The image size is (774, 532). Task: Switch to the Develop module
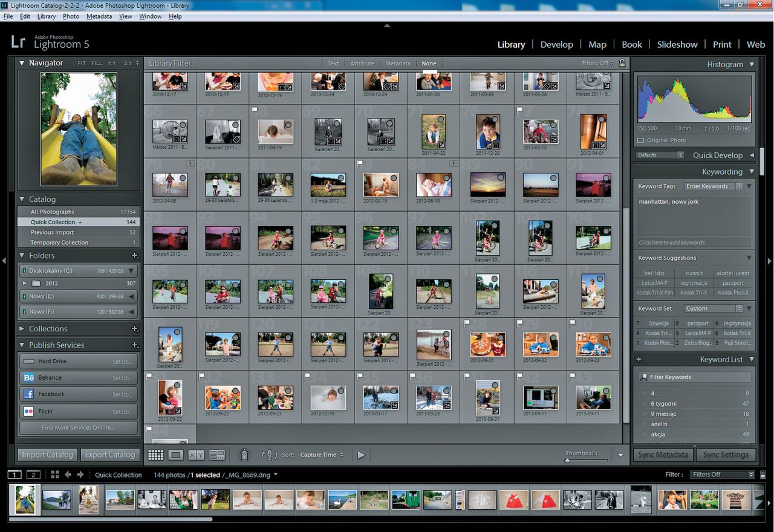tap(556, 44)
